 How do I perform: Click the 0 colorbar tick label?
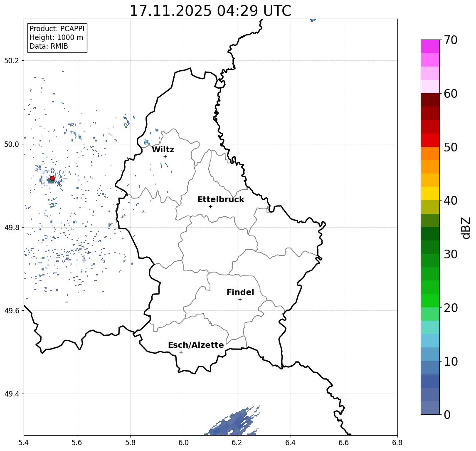click(x=447, y=414)
